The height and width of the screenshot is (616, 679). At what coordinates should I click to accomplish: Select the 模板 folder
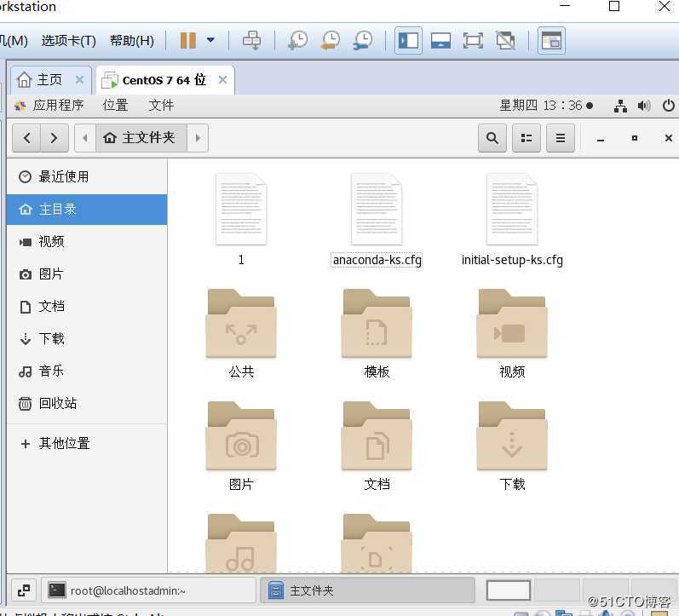tap(377, 323)
